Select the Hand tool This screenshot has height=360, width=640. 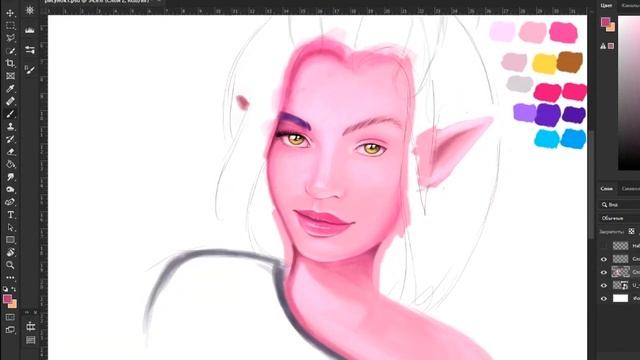pos(10,253)
